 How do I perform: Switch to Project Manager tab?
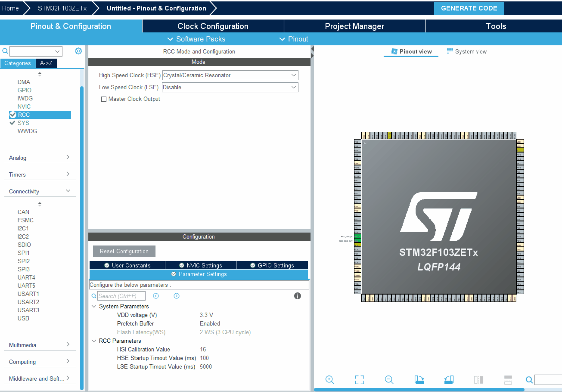coord(354,26)
